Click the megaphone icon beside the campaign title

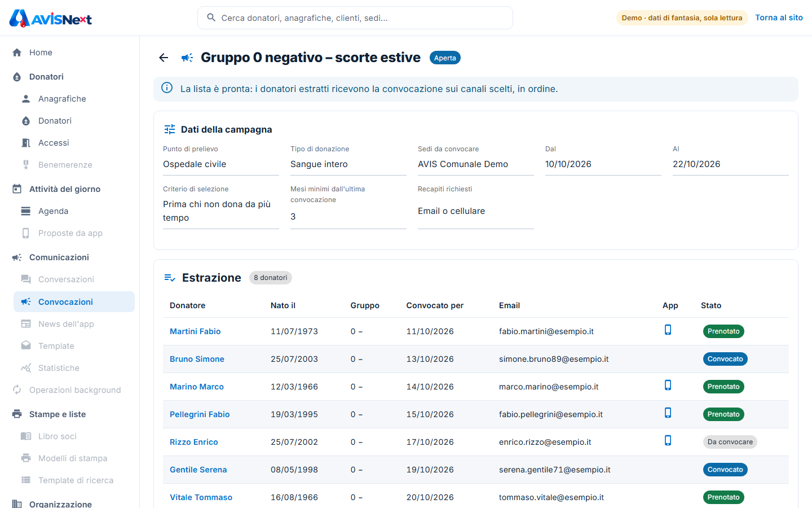point(187,58)
